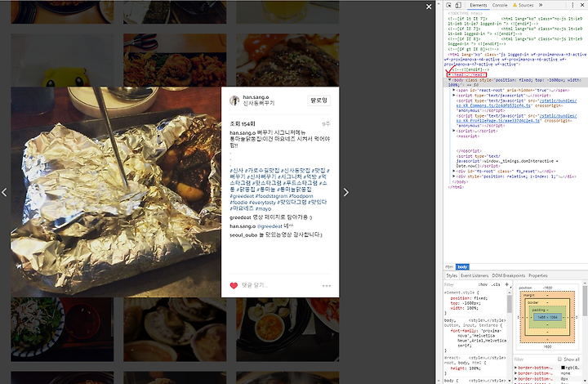Add new style rule with plus icon

[x=506, y=284]
